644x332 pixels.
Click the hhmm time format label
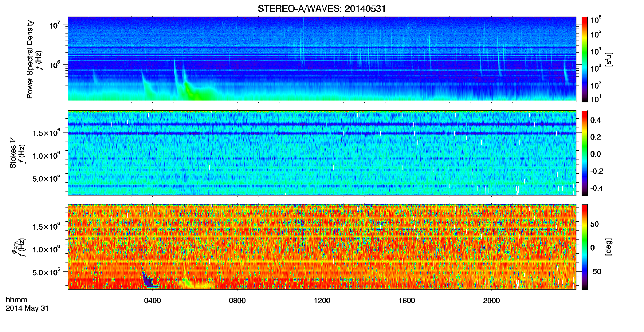coord(17,300)
